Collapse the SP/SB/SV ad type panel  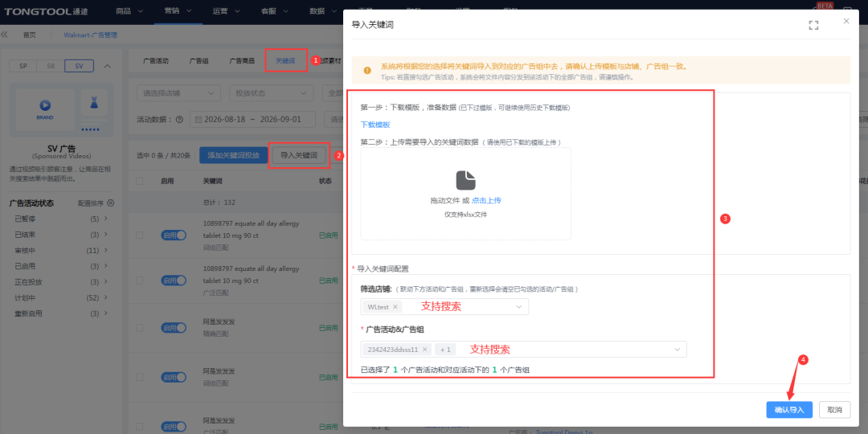108,67
